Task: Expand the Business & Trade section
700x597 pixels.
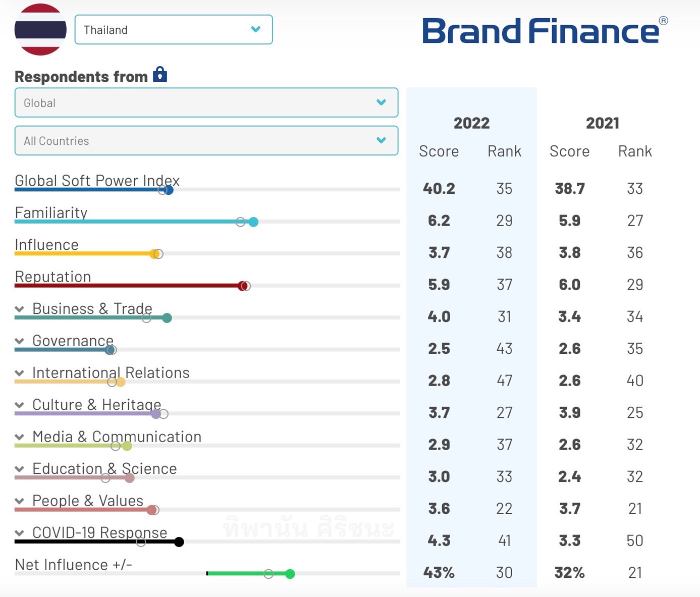Action: [x=20, y=309]
